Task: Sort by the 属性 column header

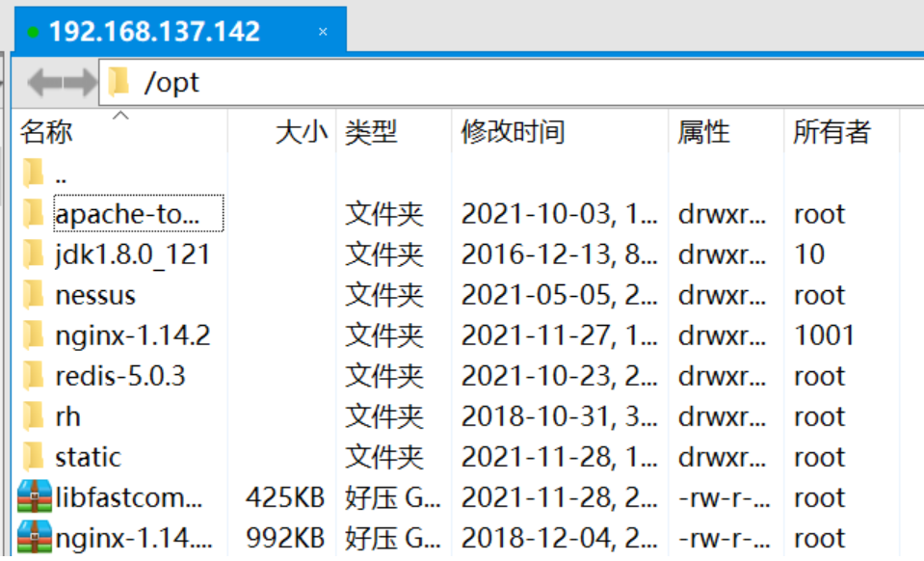Action: pyautogui.click(x=703, y=131)
